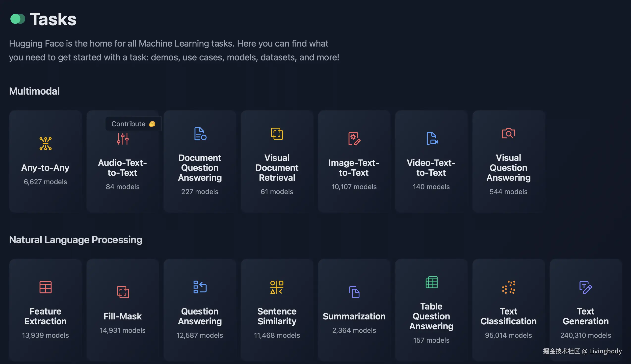
Task: Click the "157 models" count
Action: [431, 340]
